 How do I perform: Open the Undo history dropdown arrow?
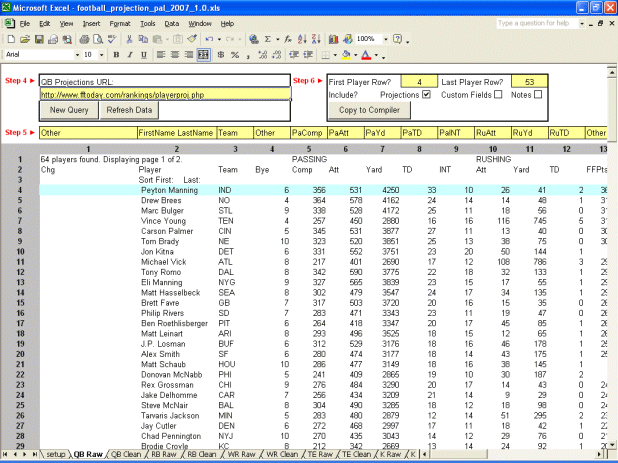coord(219,39)
